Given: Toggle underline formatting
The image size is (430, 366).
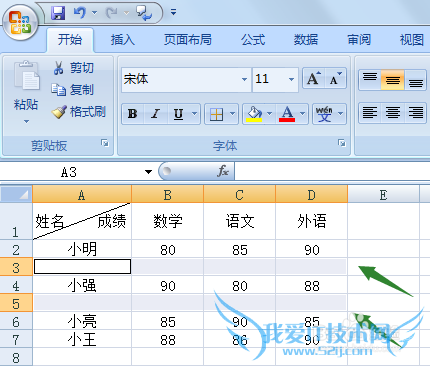Looking at the screenshot, I should tap(178, 114).
